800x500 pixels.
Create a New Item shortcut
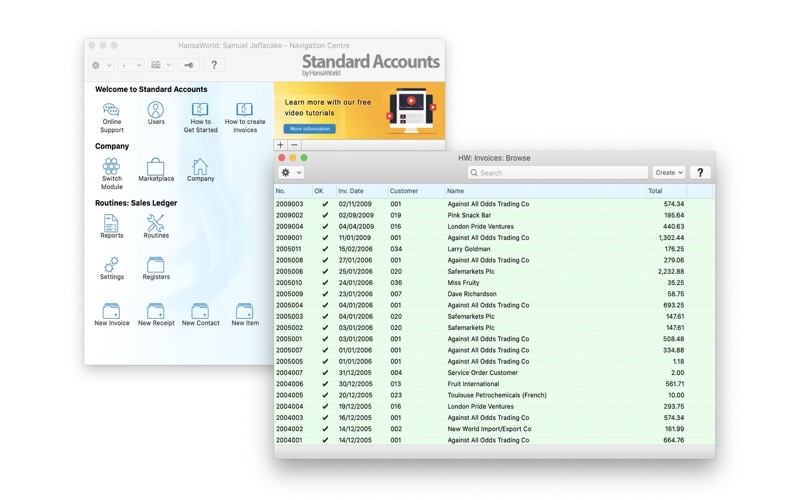click(x=245, y=314)
